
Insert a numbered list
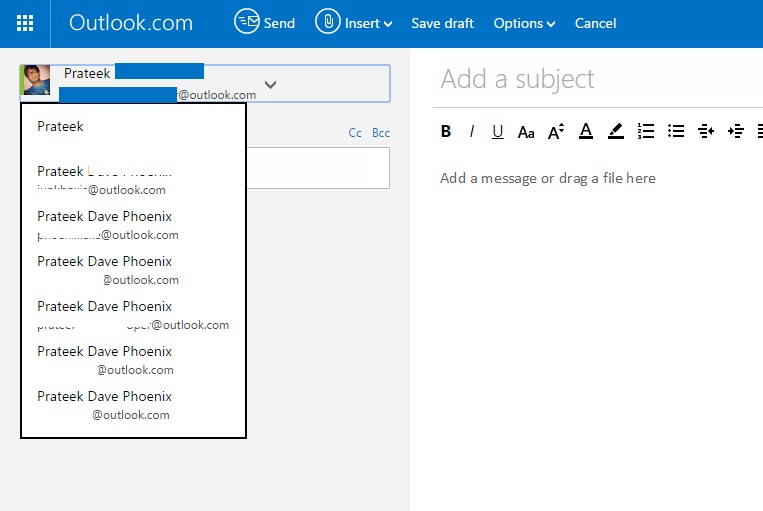(646, 131)
